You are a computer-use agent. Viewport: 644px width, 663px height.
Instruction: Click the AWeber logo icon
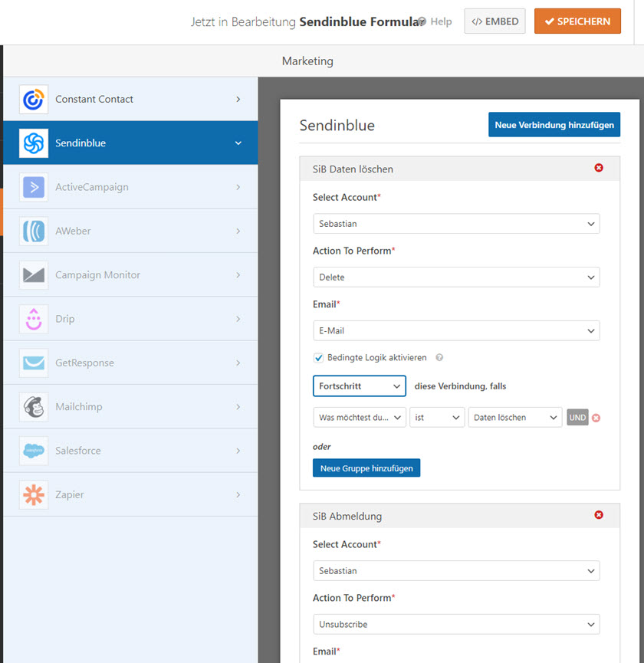(x=34, y=231)
